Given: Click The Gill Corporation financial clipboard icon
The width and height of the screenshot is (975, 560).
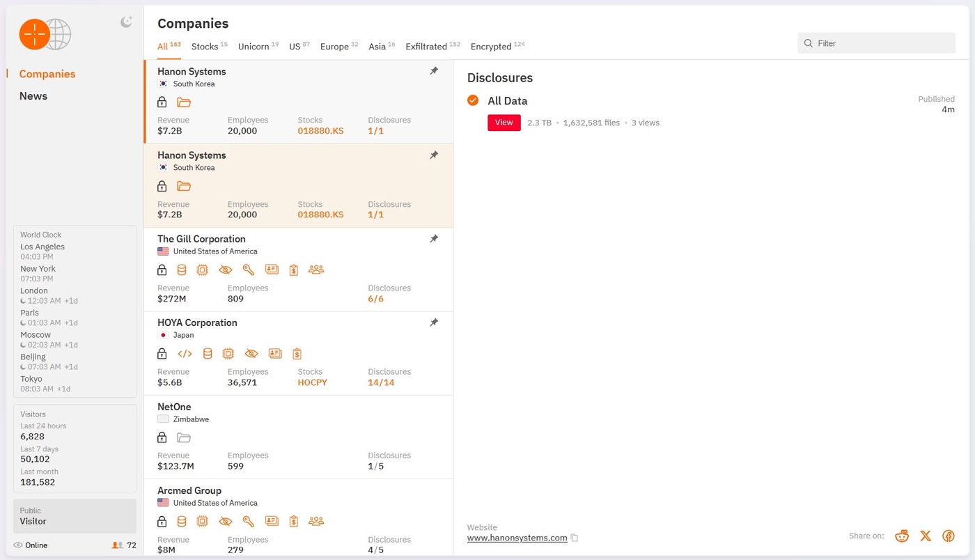Looking at the screenshot, I should (294, 270).
